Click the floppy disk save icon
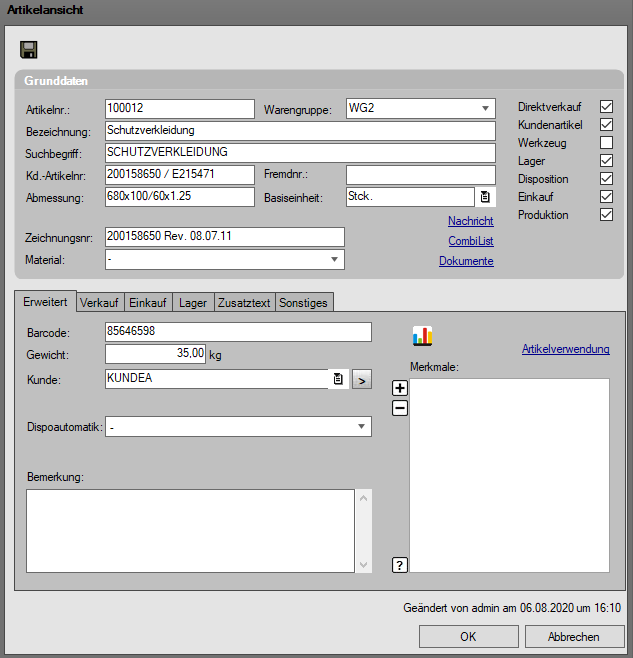Image resolution: width=633 pixels, height=658 pixels. click(29, 50)
